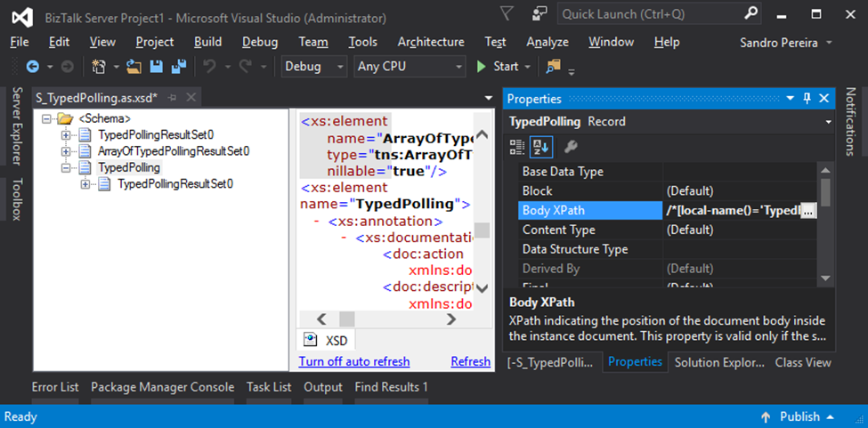868x428 pixels.
Task: Switch to the Solution Explorer tab
Action: [x=718, y=362]
